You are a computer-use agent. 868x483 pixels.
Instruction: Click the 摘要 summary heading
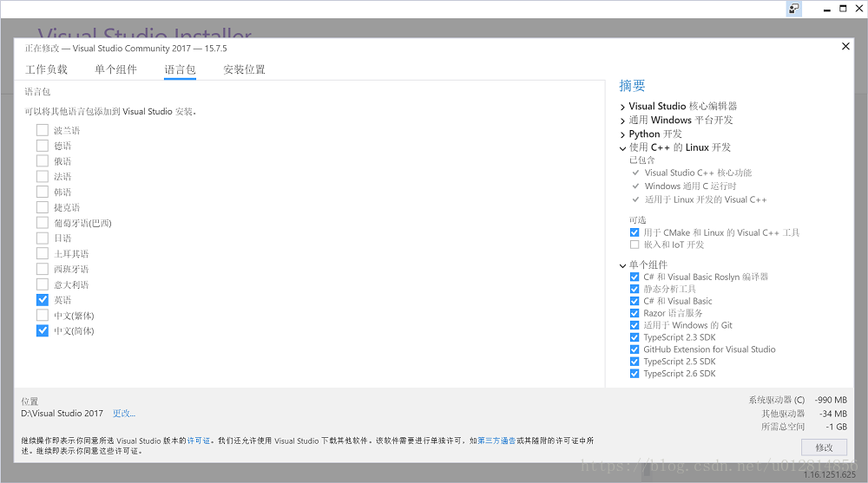tap(632, 86)
